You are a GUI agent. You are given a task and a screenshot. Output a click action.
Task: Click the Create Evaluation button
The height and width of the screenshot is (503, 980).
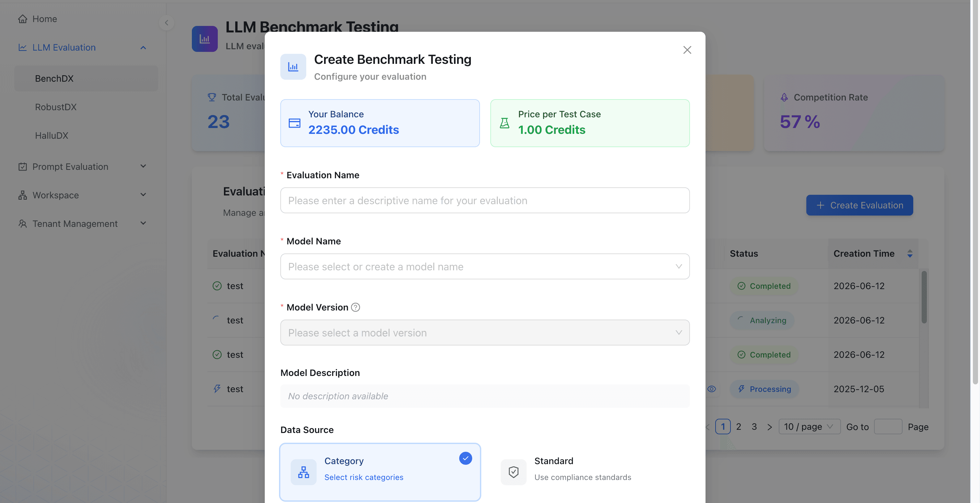[859, 205]
